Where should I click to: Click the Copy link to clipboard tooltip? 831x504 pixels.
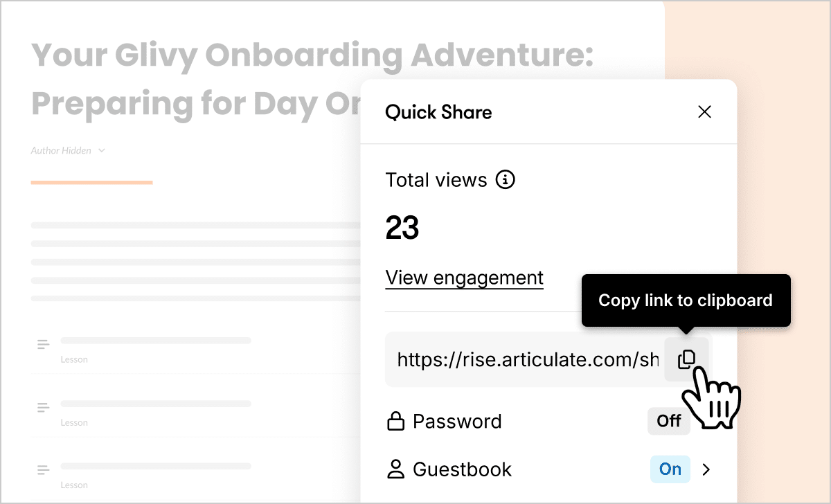686,300
